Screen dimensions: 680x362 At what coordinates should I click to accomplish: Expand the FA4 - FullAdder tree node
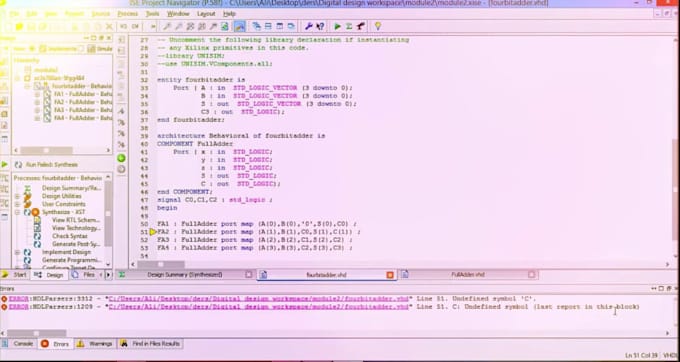coord(37,118)
